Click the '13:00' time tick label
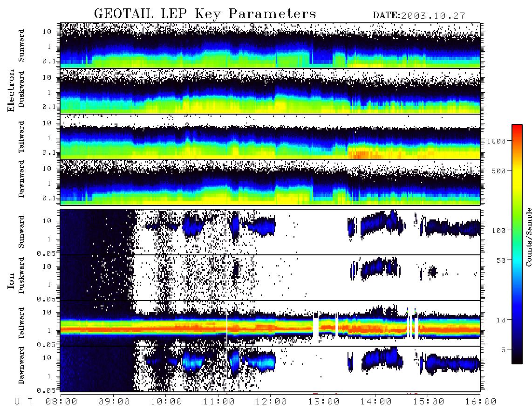Screen dimensions: 532x410 coord(324,402)
